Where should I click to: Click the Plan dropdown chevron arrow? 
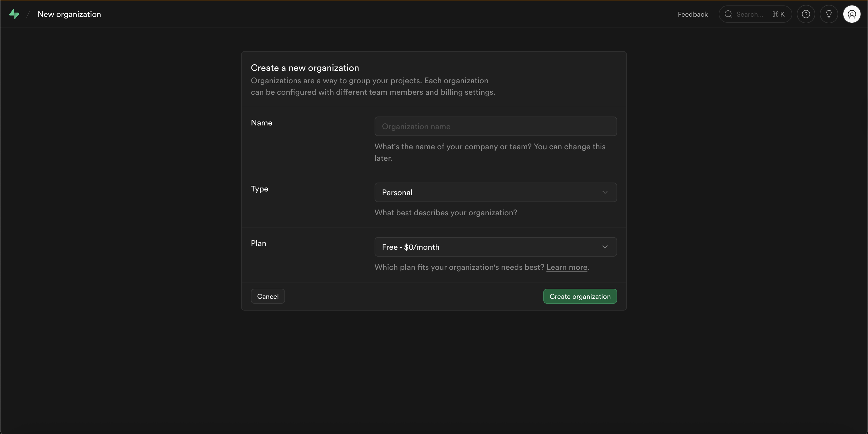pos(605,247)
